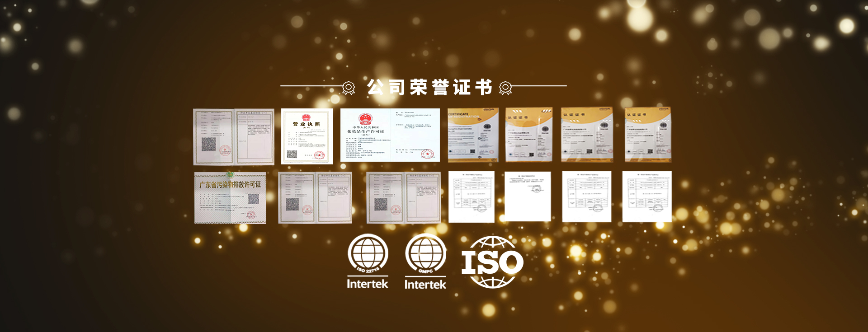Click the large ISO globe logo
This screenshot has height=332, width=868.
coord(492,262)
